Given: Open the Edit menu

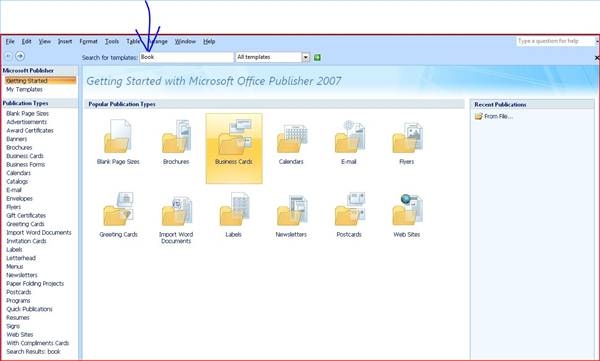Looking at the screenshot, I should [x=26, y=41].
